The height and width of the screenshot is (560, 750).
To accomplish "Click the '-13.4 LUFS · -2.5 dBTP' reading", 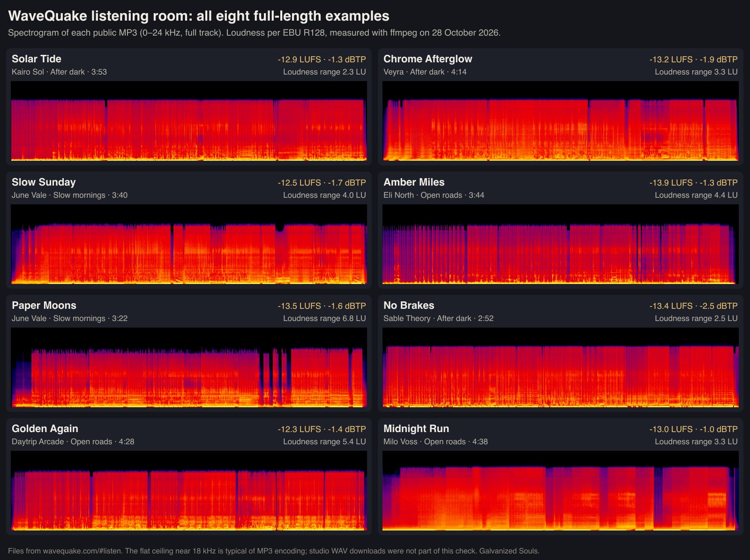I will click(693, 306).
